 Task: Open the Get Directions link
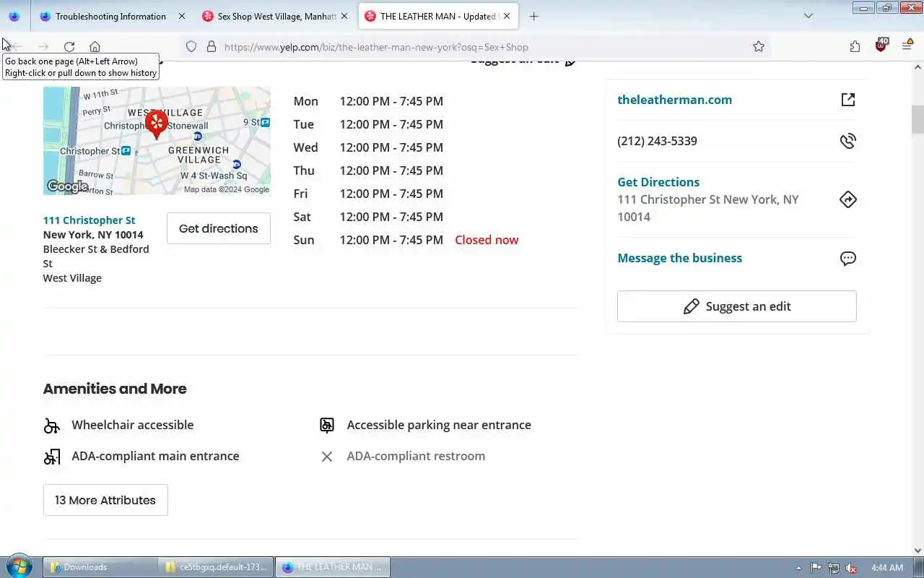658,182
